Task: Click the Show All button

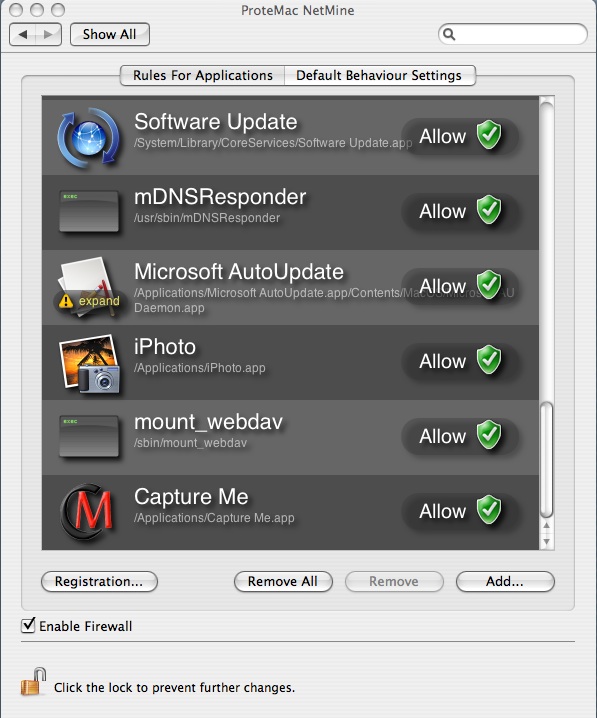Action: 109,34
